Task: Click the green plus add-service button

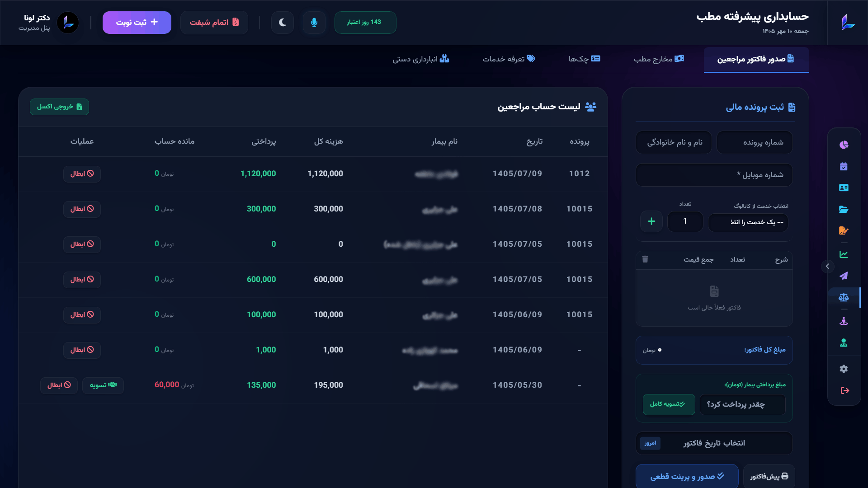Action: (651, 221)
